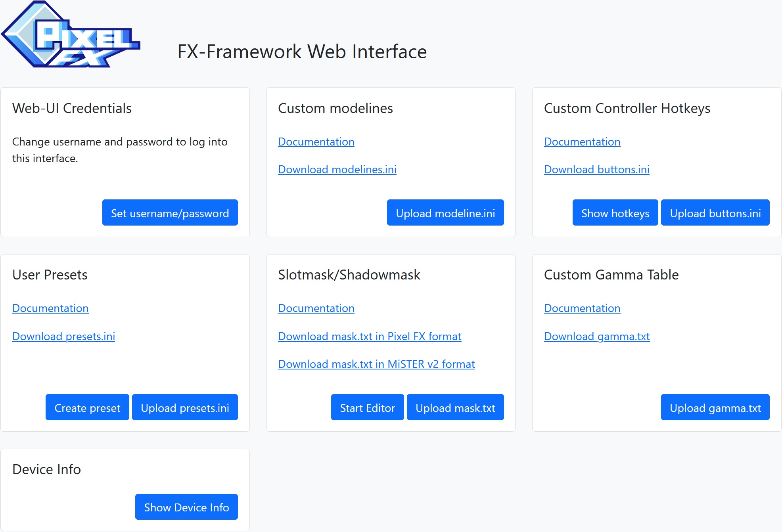Download mask.txt in Pixel FX format
Screen dimensions: 782x532
click(370, 337)
